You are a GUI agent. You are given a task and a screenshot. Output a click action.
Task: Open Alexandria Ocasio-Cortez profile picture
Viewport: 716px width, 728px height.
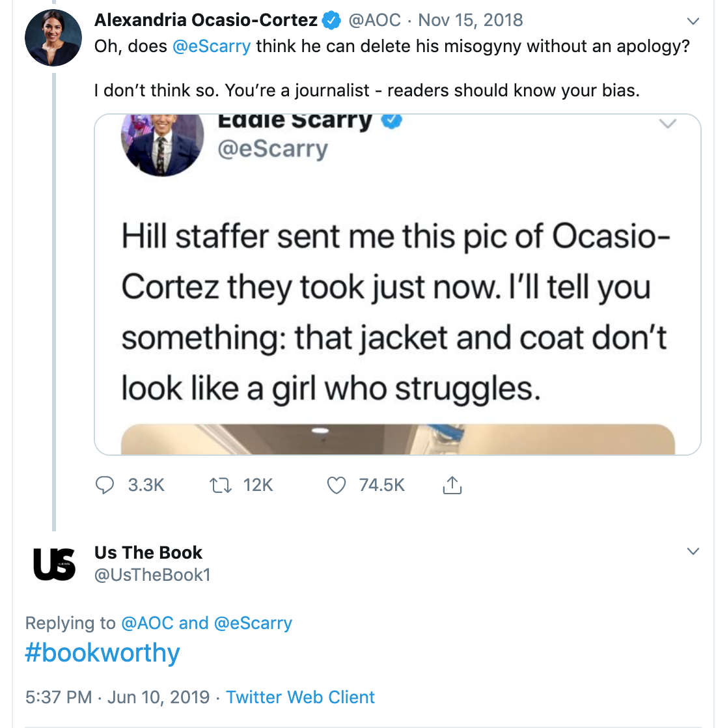(53, 38)
